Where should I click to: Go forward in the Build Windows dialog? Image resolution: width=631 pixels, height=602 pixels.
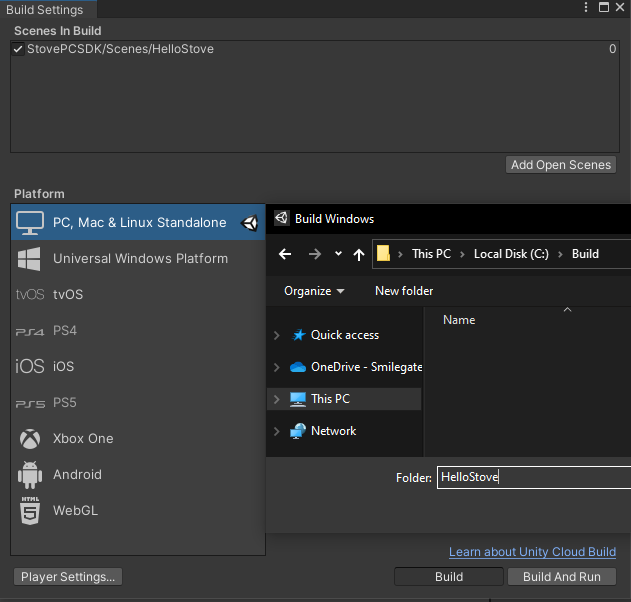pos(315,254)
